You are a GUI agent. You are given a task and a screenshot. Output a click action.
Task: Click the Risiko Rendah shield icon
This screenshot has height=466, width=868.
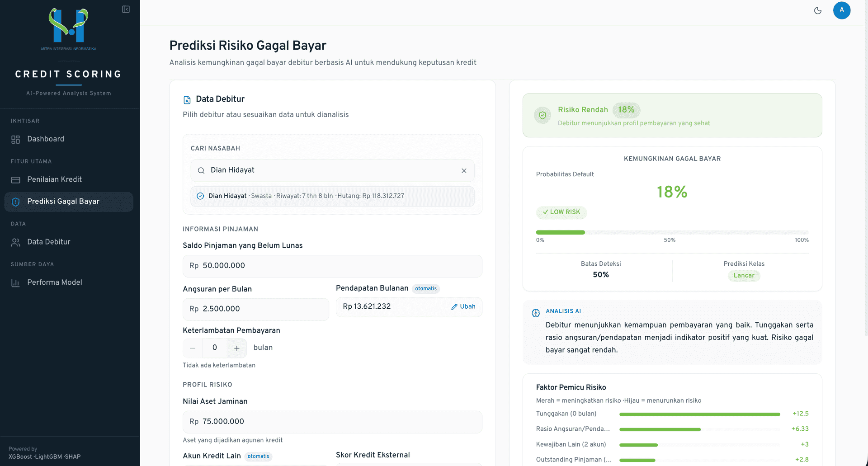pyautogui.click(x=542, y=115)
